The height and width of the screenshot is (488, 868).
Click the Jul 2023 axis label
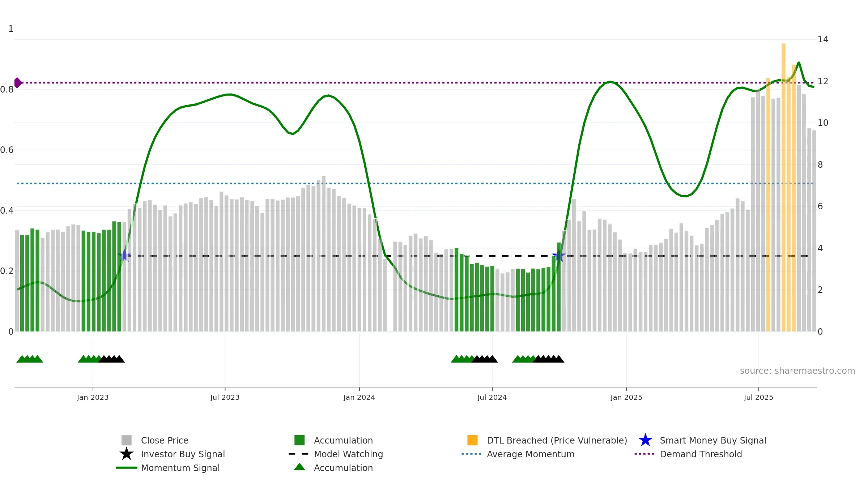click(225, 397)
